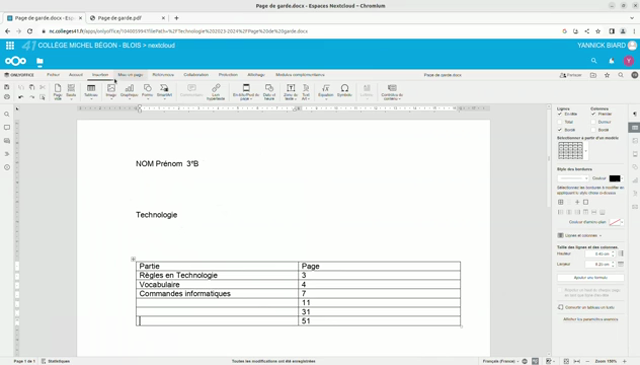Click the black border Couleur swatch
The width and height of the screenshot is (640, 365).
pyautogui.click(x=615, y=178)
